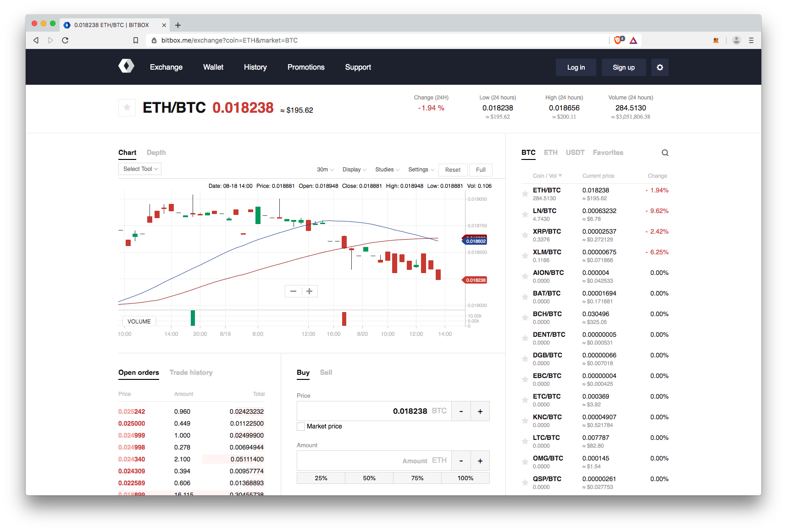Reset the chart view
The image size is (787, 532).
point(453,170)
